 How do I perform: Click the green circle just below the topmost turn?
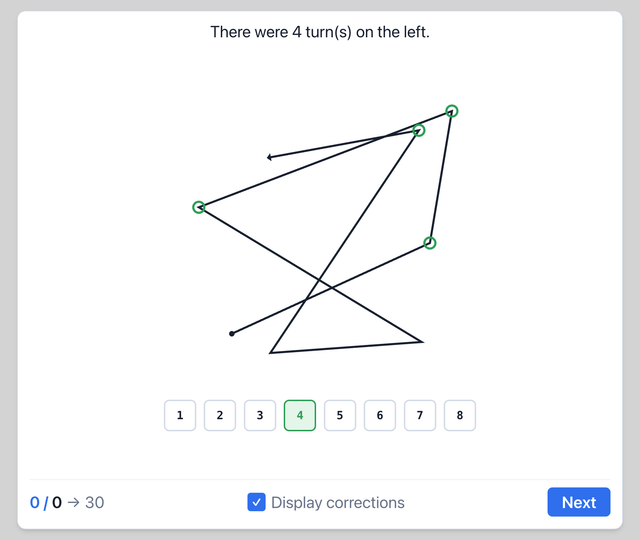pos(419,130)
